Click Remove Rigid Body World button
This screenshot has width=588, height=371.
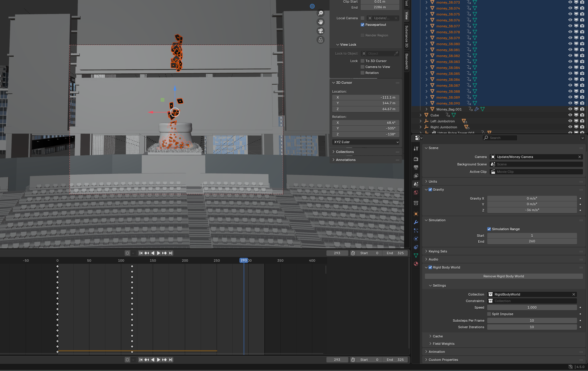pyautogui.click(x=504, y=276)
